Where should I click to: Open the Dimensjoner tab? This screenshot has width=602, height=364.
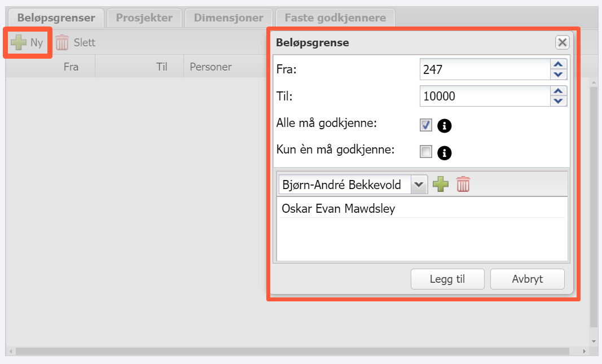pos(229,17)
